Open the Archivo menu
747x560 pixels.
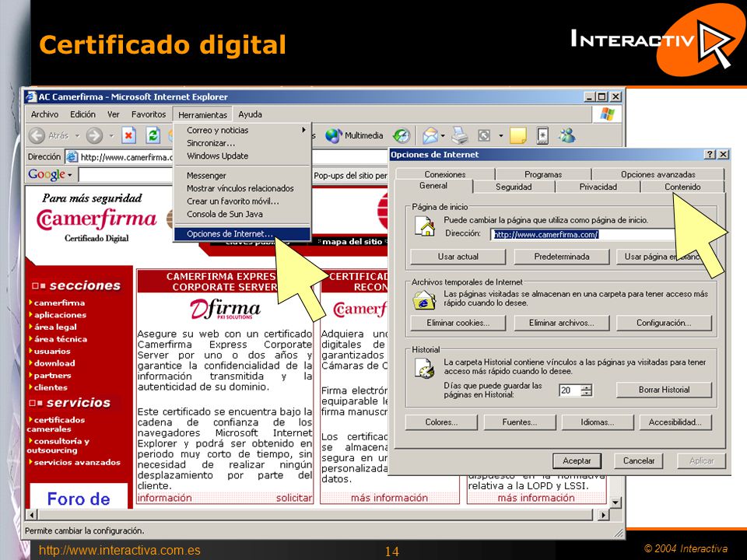tap(44, 114)
